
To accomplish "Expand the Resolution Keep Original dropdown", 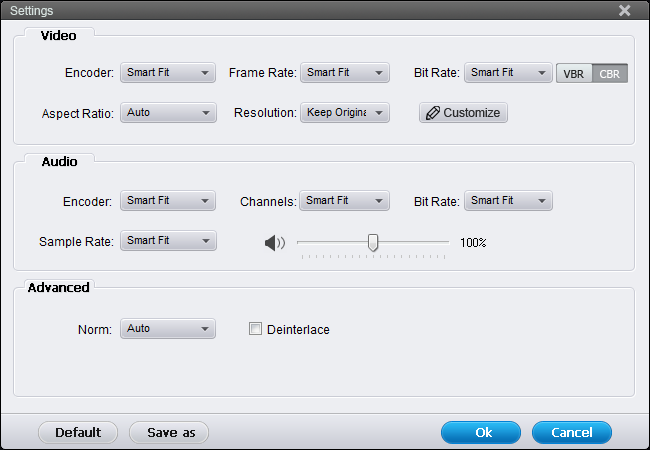I will (x=345, y=113).
